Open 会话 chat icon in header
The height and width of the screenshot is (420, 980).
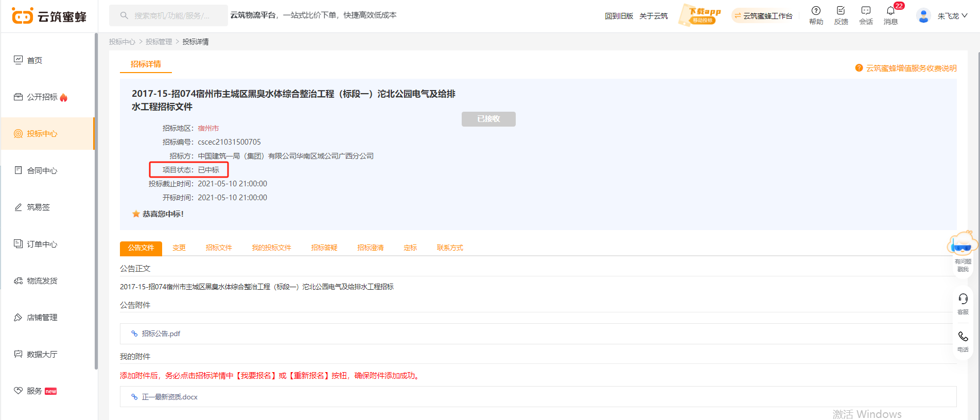(866, 11)
